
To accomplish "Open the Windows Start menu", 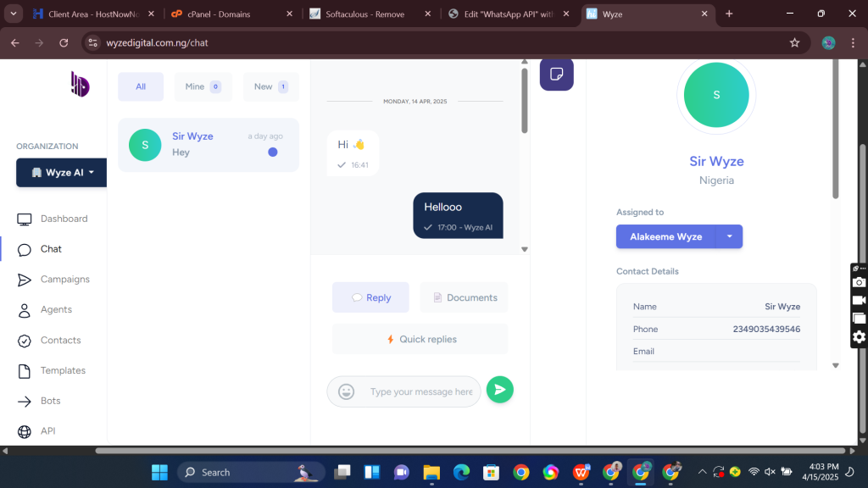I will pos(159,473).
